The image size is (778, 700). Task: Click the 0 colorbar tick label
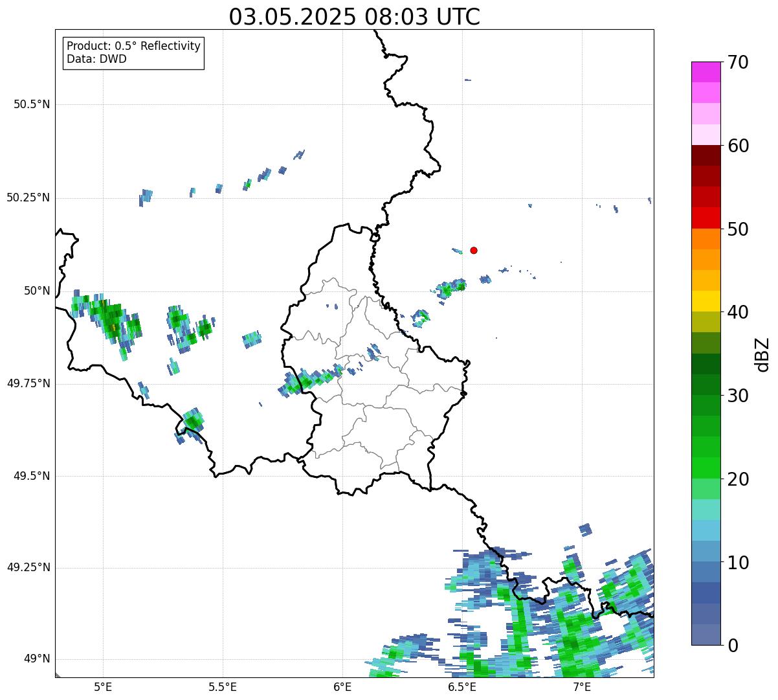click(732, 646)
